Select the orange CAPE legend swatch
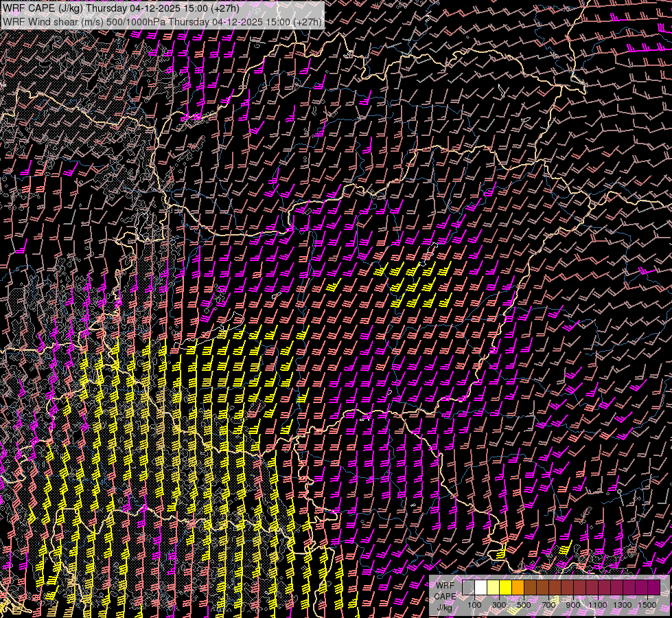Screen dimensions: 672x618 pyautogui.click(x=518, y=588)
